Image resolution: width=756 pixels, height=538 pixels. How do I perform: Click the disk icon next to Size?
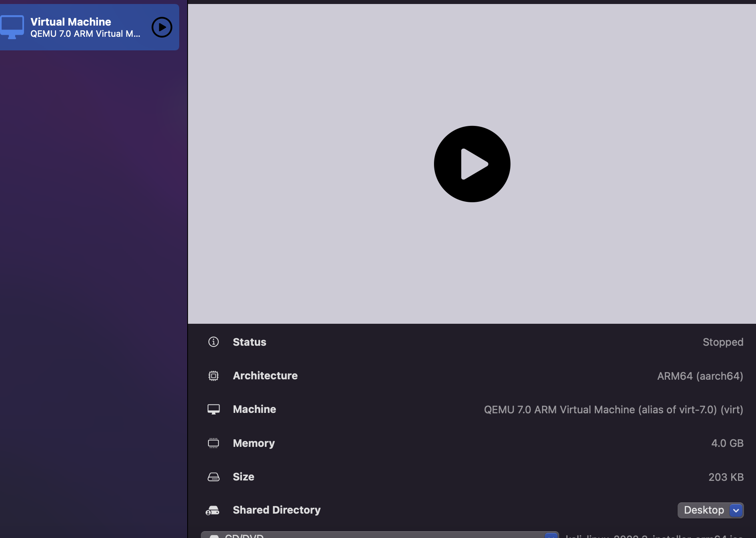coord(214,477)
